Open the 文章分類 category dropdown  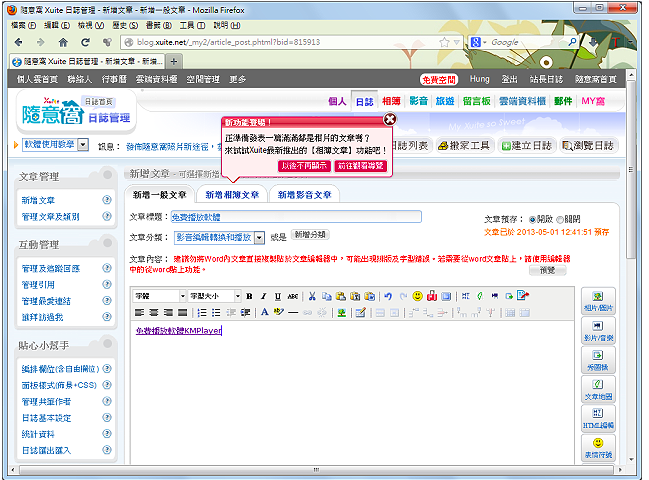click(x=219, y=237)
